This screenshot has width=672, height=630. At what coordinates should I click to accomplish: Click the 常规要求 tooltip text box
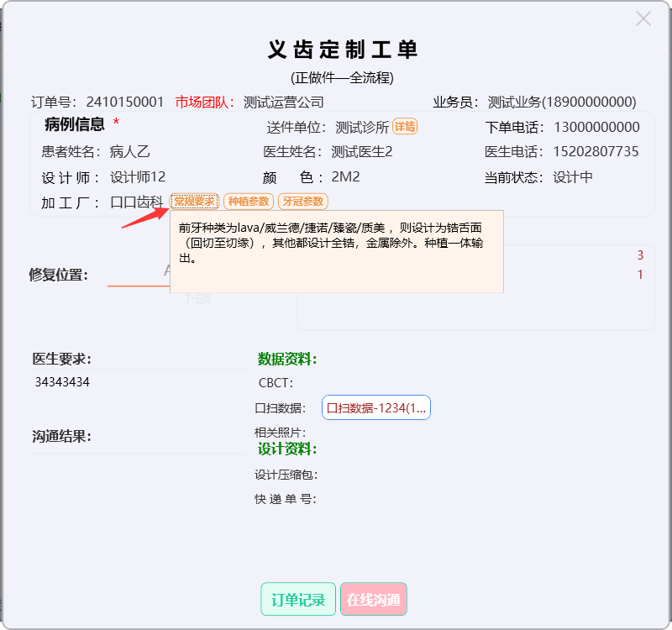point(336,252)
